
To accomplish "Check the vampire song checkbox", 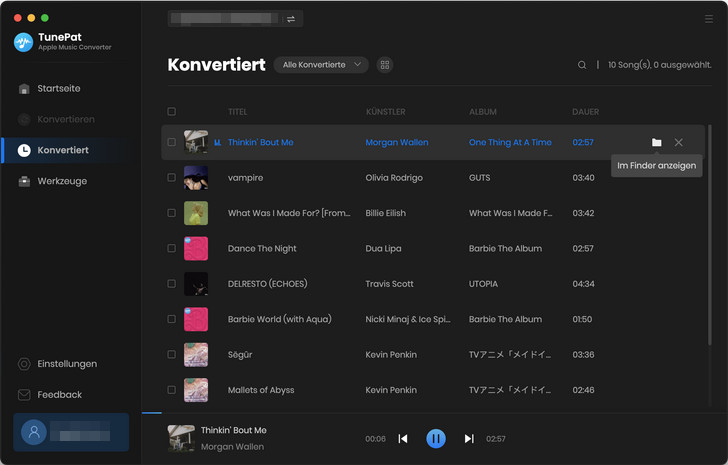I will click(171, 177).
